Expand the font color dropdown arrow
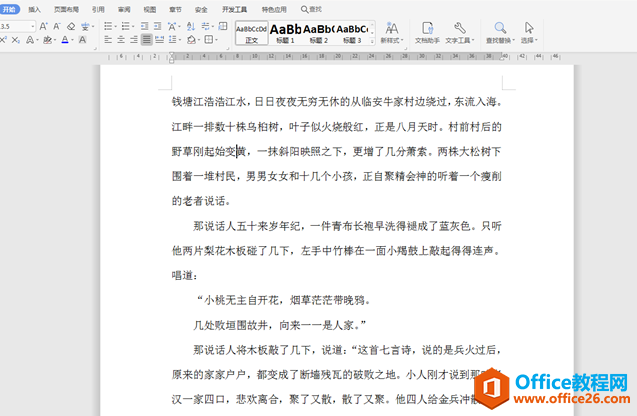Screen dimensions: 637x416 coord(72,40)
